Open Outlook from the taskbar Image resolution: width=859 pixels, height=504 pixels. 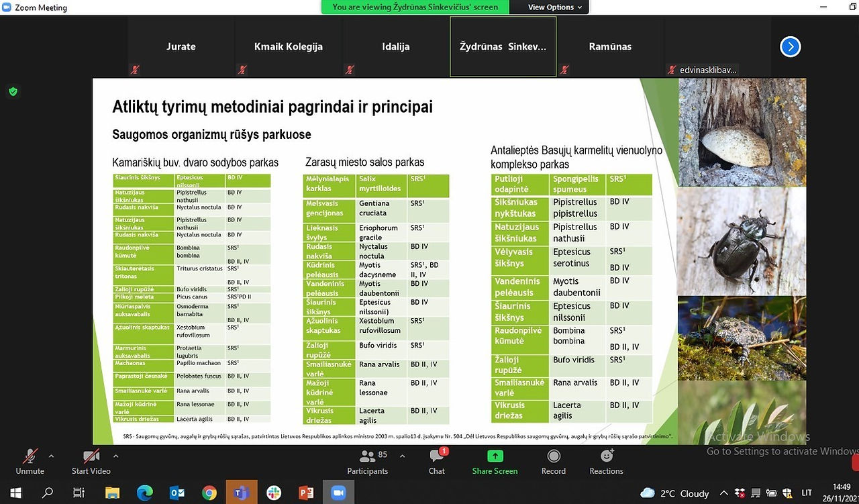point(177,493)
